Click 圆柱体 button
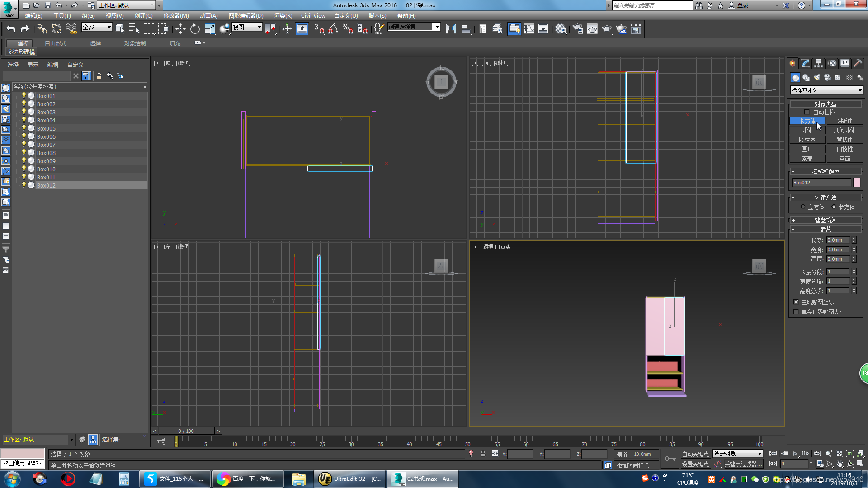The width and height of the screenshot is (868, 488). click(807, 140)
